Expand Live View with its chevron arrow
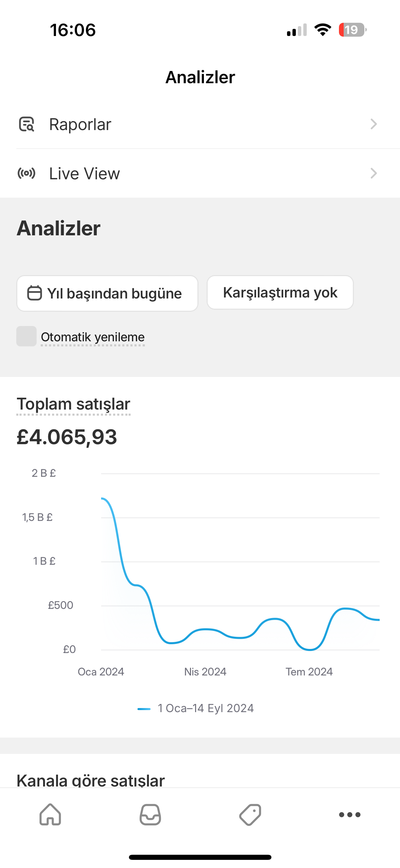The width and height of the screenshot is (400, 868). [374, 173]
